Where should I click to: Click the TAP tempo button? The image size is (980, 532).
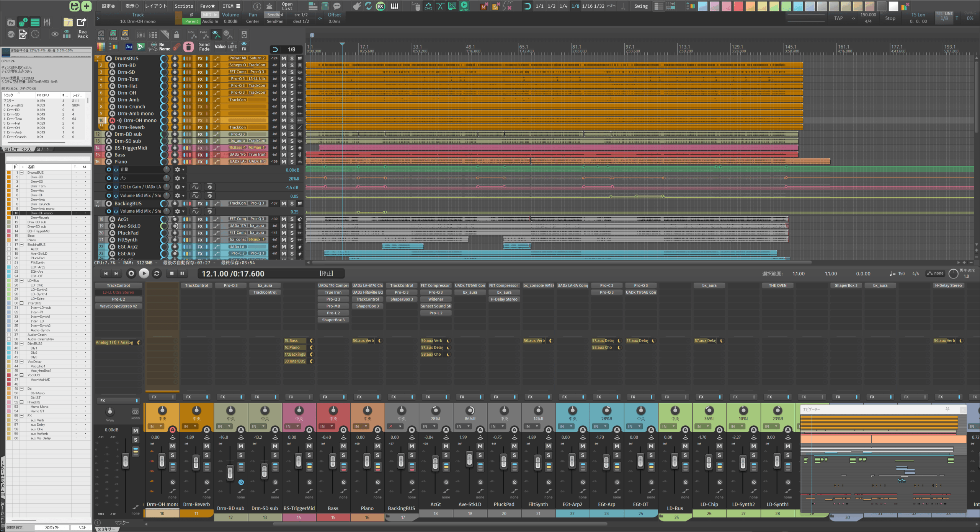(x=838, y=18)
